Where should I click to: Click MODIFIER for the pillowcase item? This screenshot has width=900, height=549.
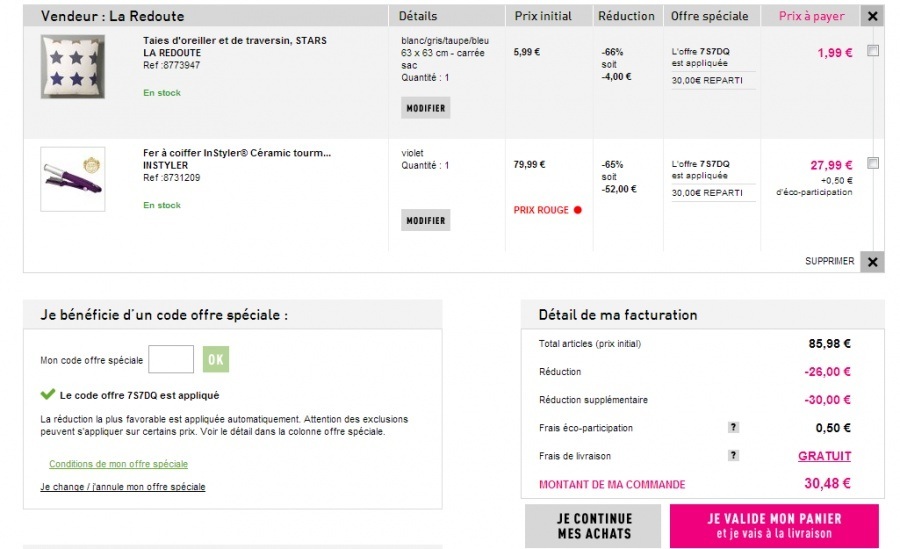coord(425,107)
